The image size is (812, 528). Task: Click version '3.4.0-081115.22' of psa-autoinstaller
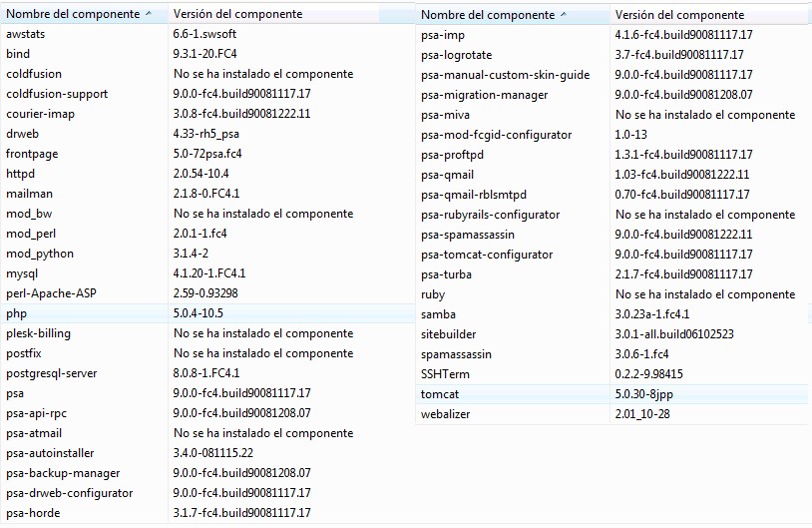coord(213,453)
